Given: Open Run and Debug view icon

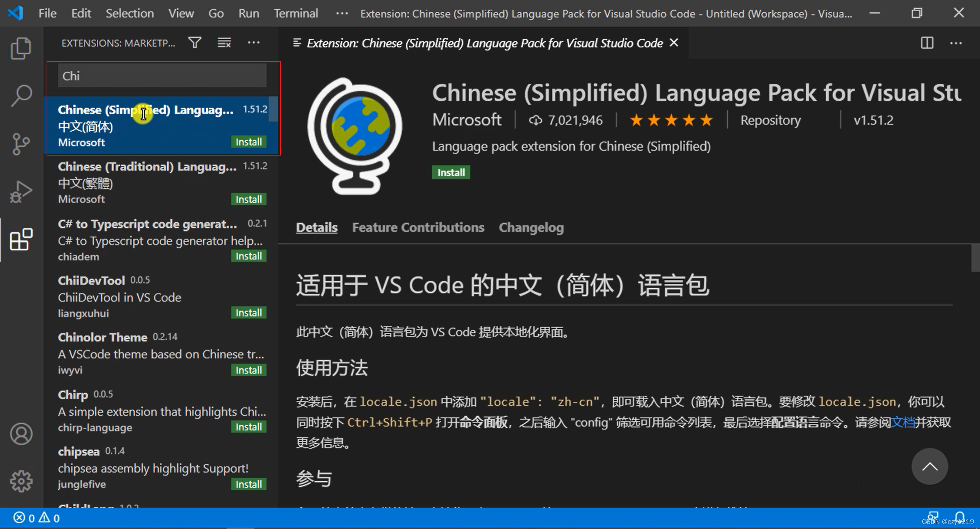Looking at the screenshot, I should point(21,191).
